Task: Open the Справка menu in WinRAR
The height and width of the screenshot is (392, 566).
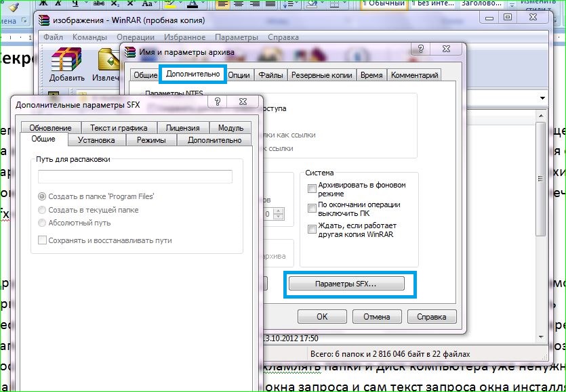Action: 283,37
